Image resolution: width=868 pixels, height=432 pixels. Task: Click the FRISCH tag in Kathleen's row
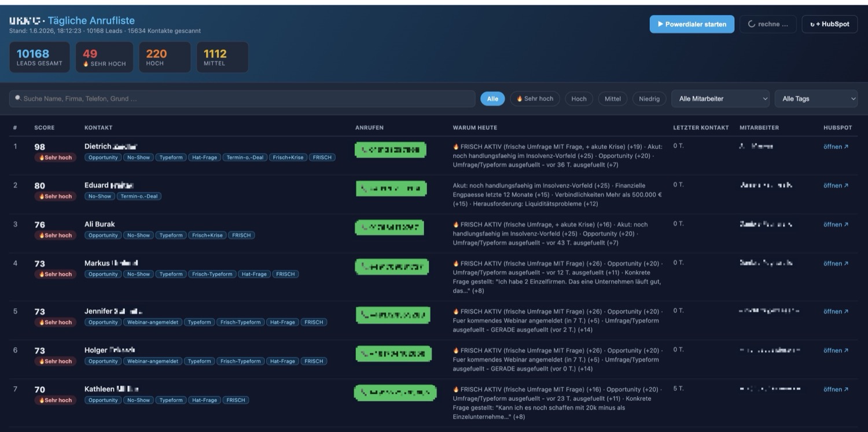tap(236, 400)
